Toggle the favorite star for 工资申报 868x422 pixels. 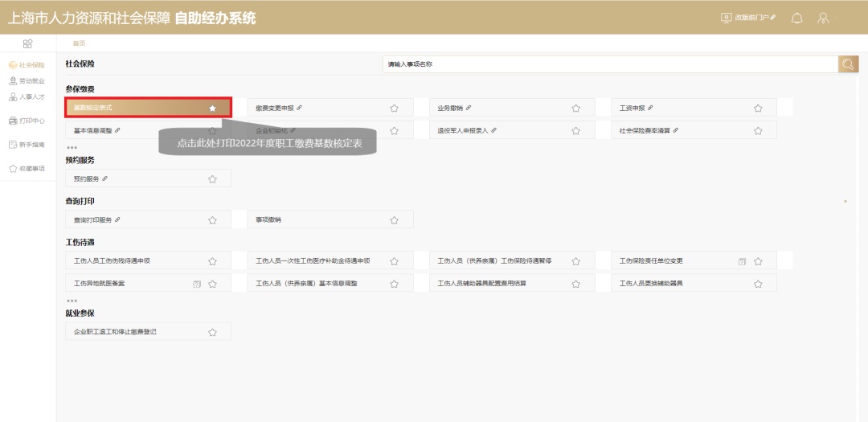pyautogui.click(x=758, y=108)
